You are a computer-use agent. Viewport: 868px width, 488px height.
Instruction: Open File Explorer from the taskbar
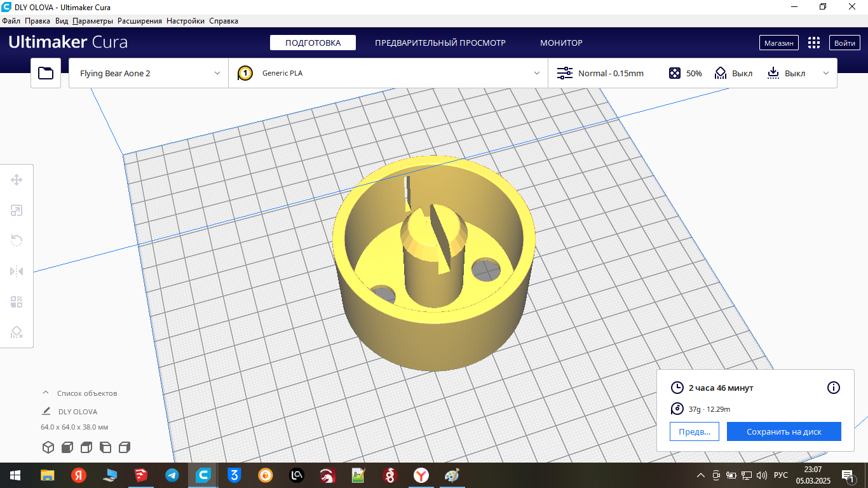(48, 475)
